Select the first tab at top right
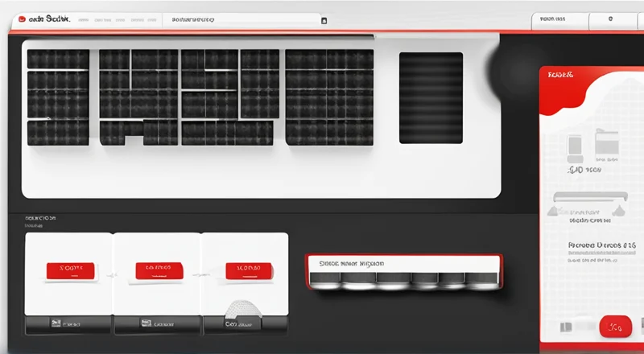Viewport: 644px width, 354px height. [559, 19]
